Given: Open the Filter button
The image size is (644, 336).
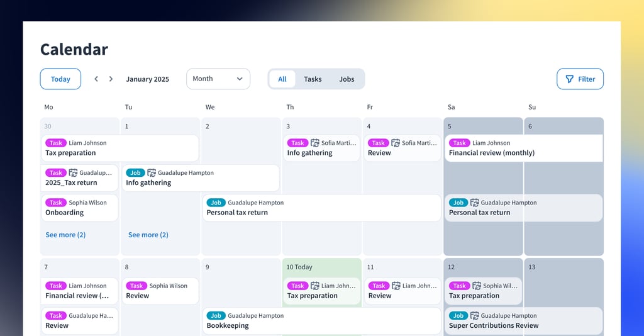Looking at the screenshot, I should [580, 79].
